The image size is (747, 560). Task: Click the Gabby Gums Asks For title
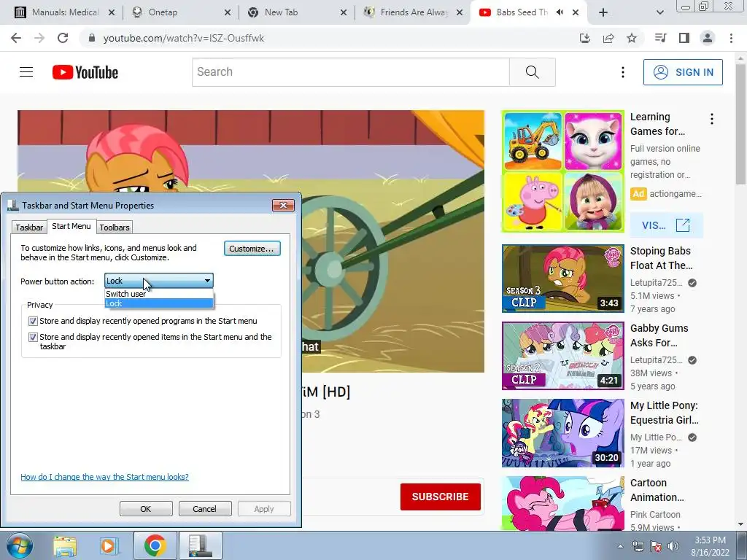(x=659, y=335)
